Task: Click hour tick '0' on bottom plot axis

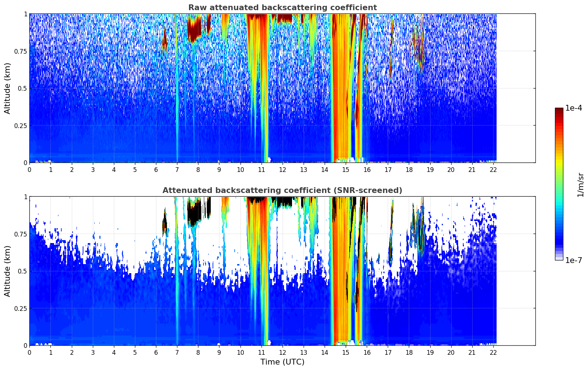Action: pos(29,352)
